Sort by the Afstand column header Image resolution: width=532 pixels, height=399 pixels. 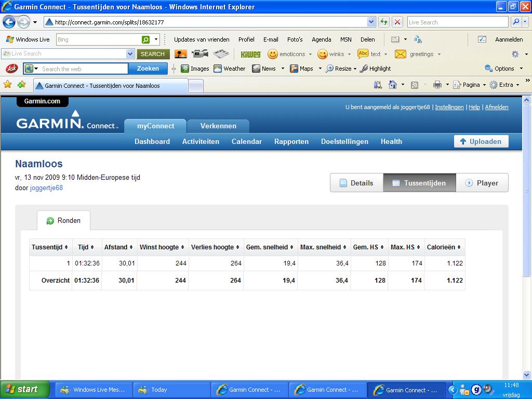[119, 247]
